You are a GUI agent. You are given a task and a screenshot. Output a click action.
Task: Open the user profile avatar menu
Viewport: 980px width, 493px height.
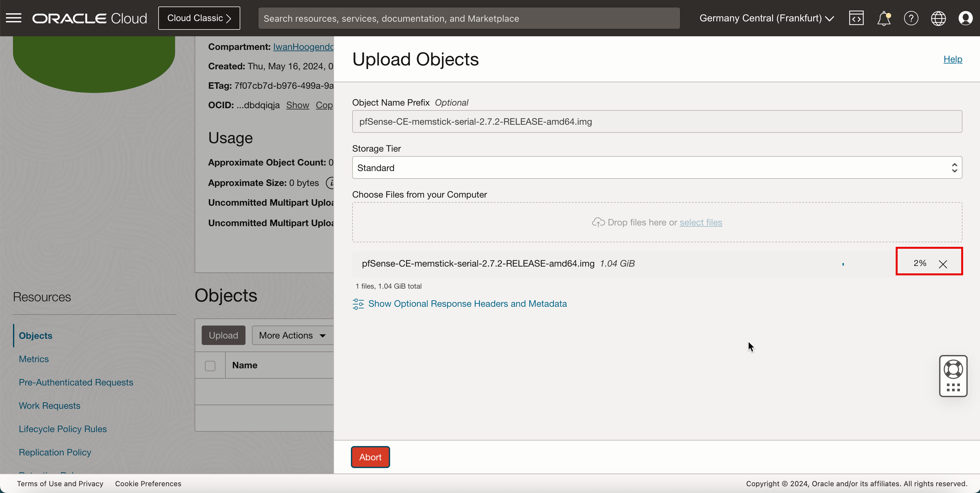965,18
